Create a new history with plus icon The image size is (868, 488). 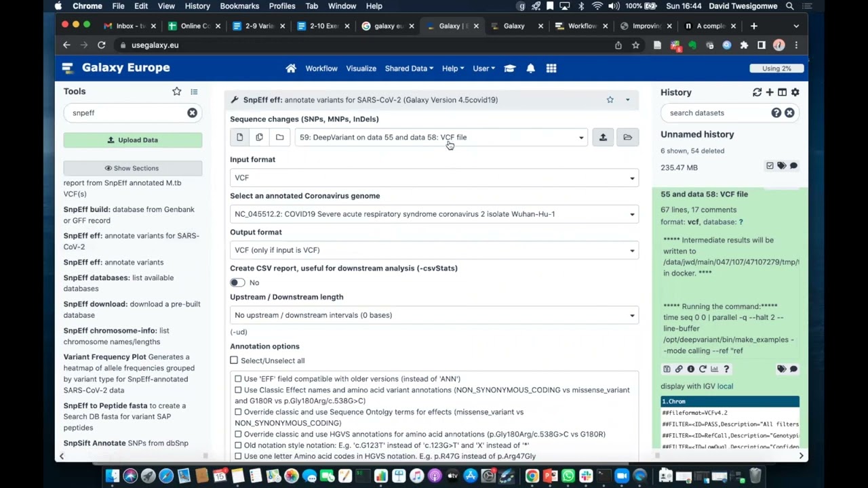(770, 92)
